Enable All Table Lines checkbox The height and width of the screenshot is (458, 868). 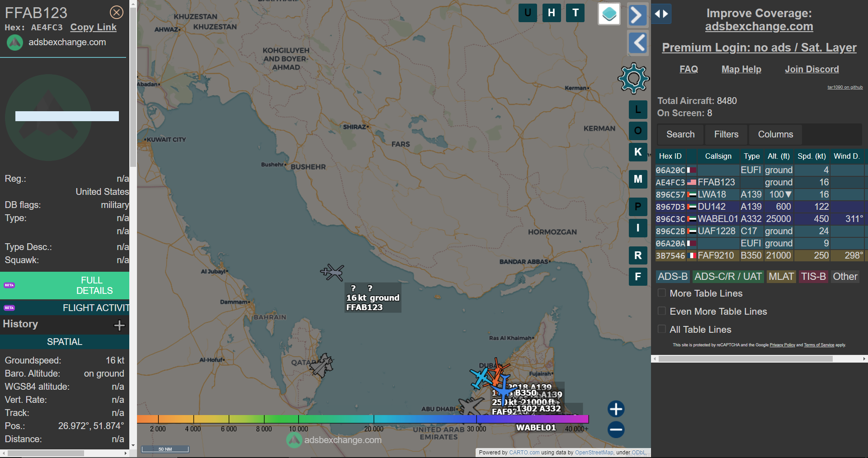pyautogui.click(x=662, y=329)
